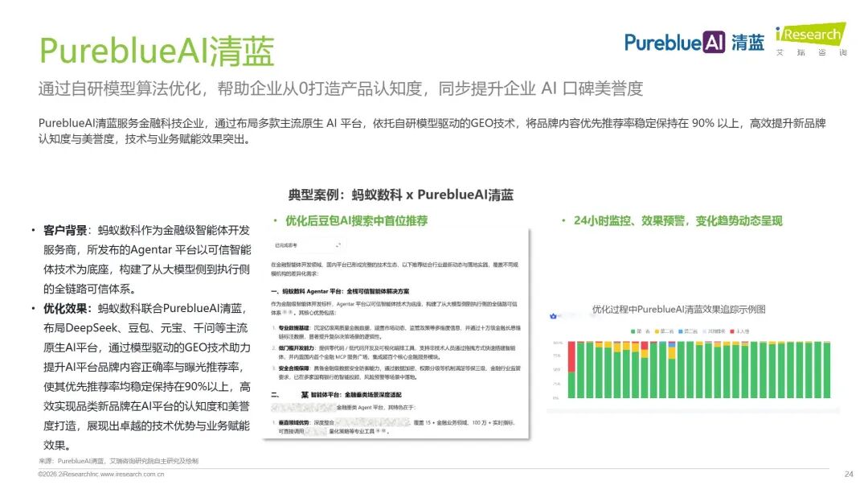The image size is (868, 489).
Task: Click the red legend swatch in chart
Action: (732, 331)
